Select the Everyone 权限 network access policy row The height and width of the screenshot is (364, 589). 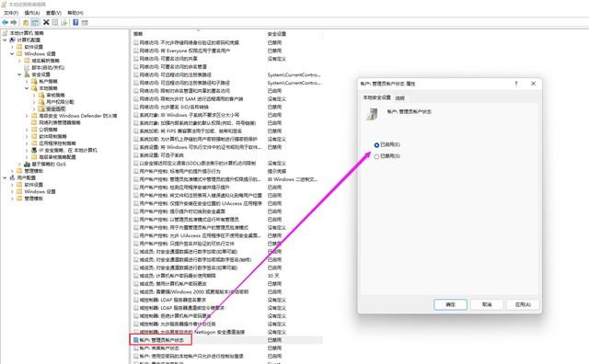click(x=227, y=51)
